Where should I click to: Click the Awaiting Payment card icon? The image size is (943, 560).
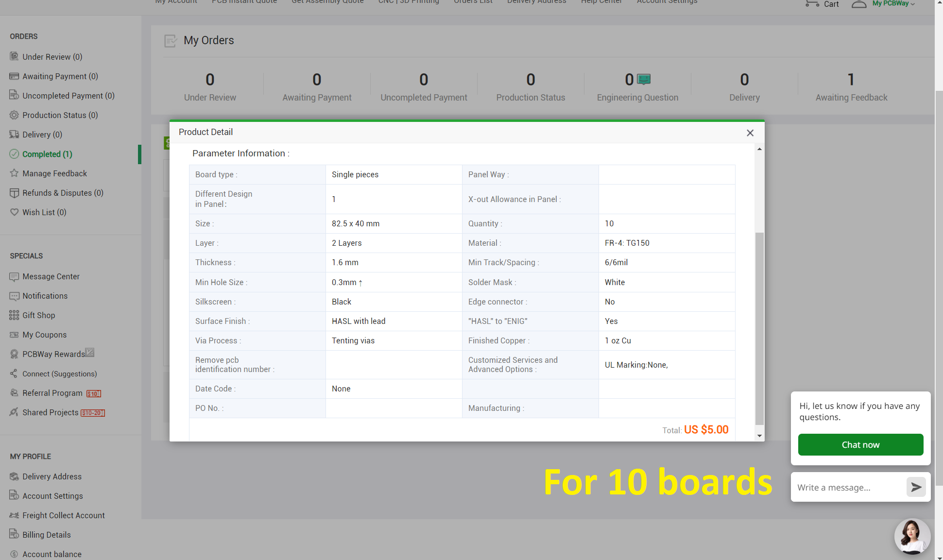[14, 76]
